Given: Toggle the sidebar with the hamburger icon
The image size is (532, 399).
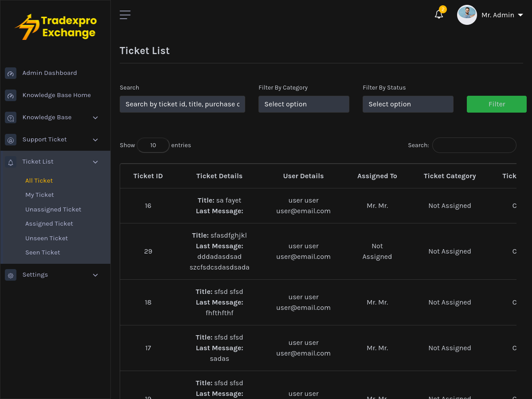Looking at the screenshot, I should (125, 14).
